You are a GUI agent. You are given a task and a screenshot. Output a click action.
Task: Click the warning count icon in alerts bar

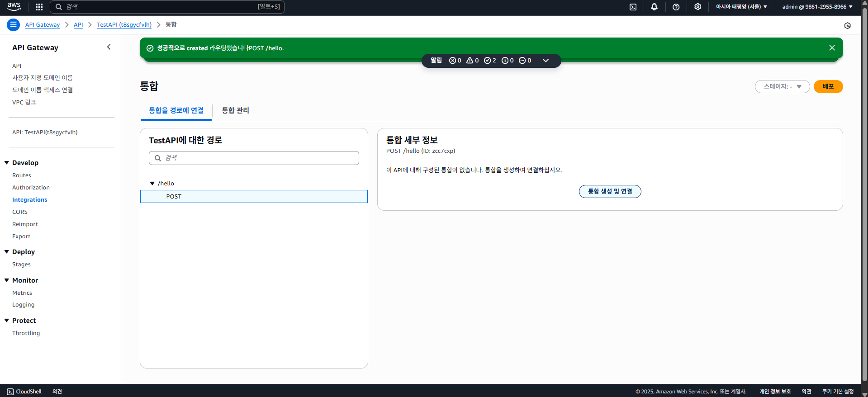click(x=470, y=61)
